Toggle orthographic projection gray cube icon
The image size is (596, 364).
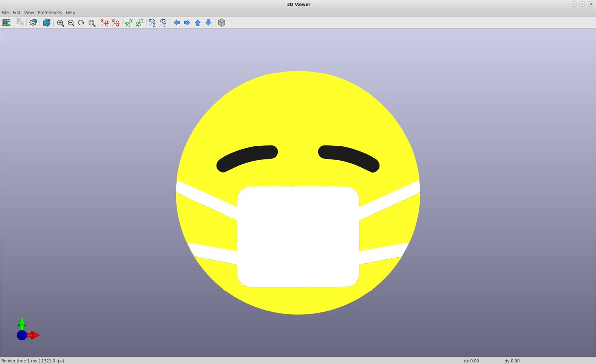[222, 23]
